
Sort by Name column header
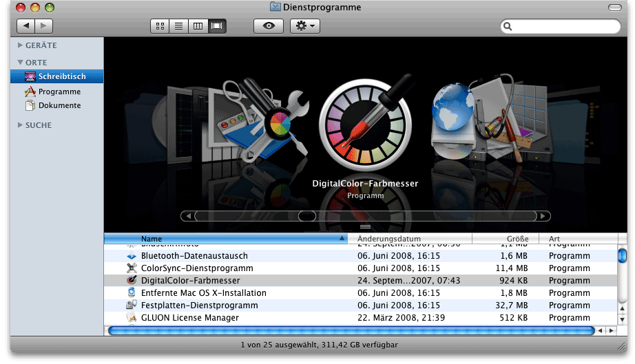pyautogui.click(x=226, y=239)
